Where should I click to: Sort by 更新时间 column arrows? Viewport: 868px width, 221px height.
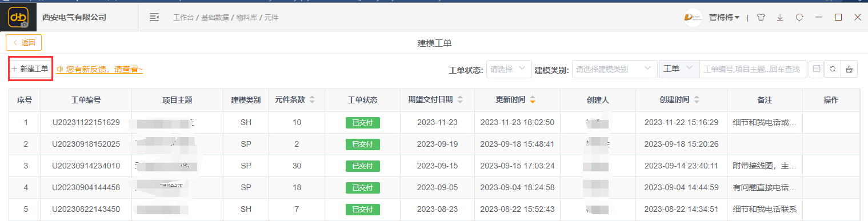(x=533, y=100)
